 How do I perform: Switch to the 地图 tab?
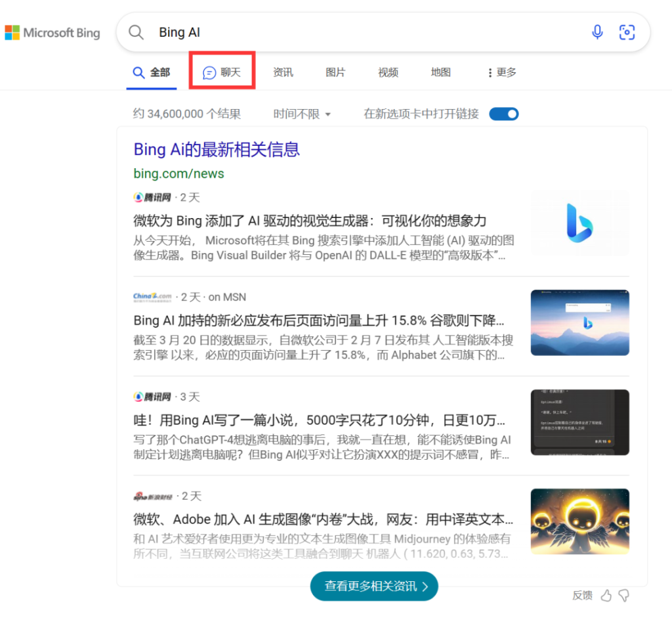pyautogui.click(x=440, y=72)
